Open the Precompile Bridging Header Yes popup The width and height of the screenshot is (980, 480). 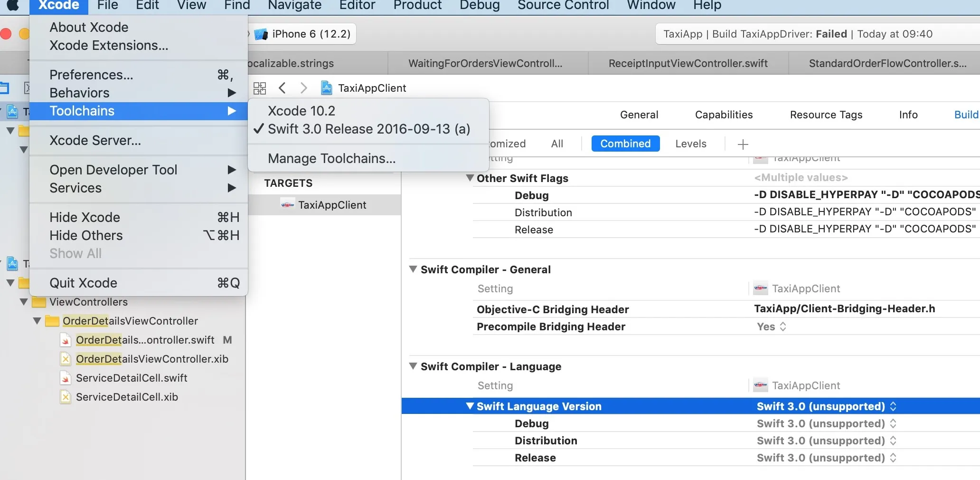click(772, 326)
